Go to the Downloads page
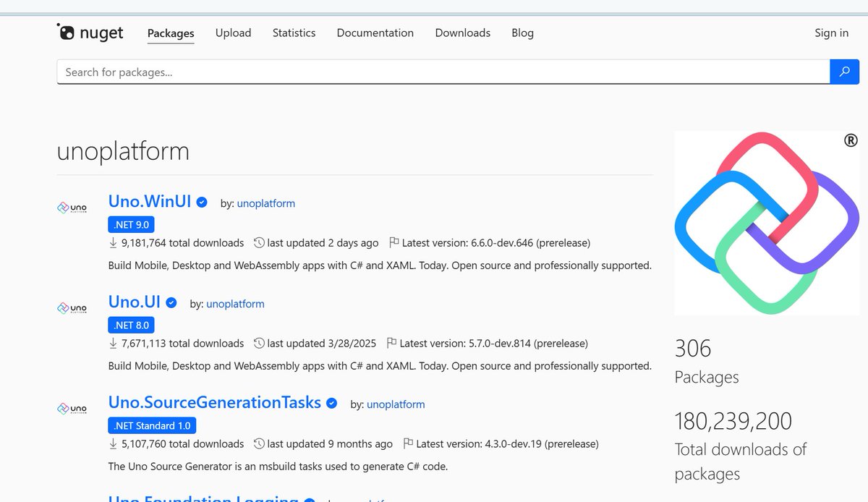This screenshot has width=868, height=502. click(x=463, y=33)
